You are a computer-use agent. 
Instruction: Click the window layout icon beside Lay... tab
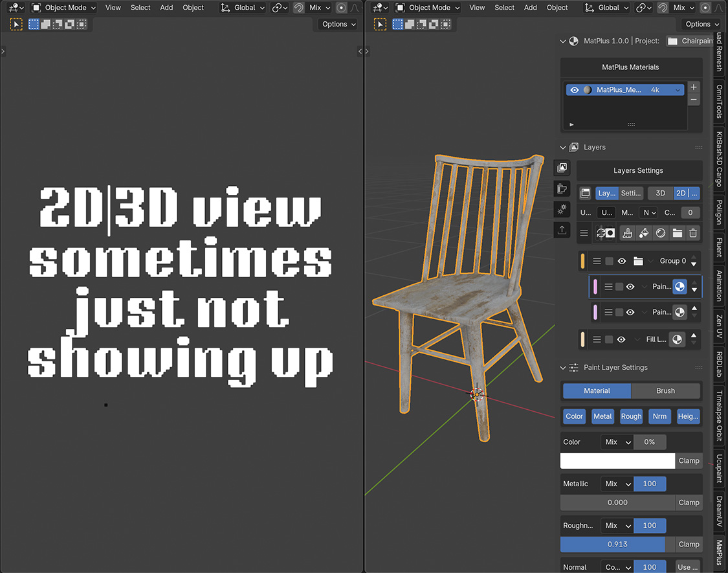[586, 193]
